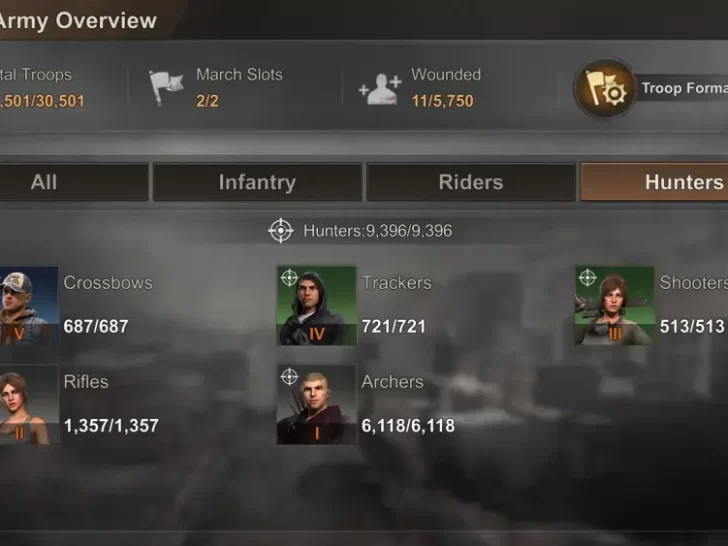Select the Hunters tab

[x=654, y=182]
